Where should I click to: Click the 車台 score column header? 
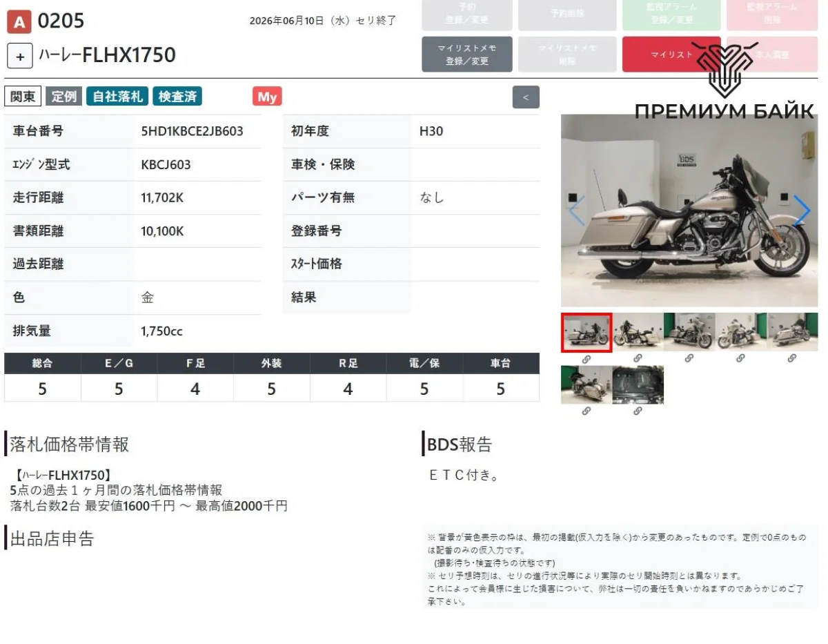click(501, 363)
